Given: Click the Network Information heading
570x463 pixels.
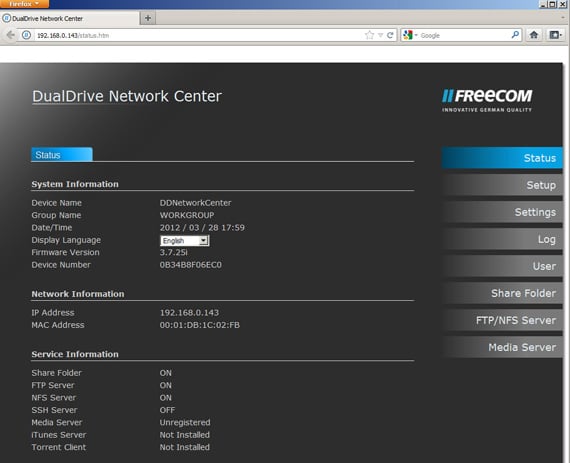Looking at the screenshot, I should (78, 294).
